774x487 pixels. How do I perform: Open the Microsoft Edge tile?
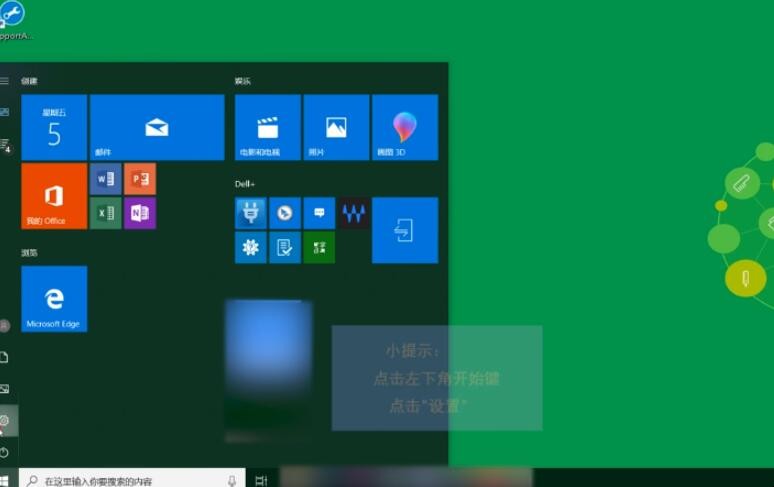tap(54, 299)
